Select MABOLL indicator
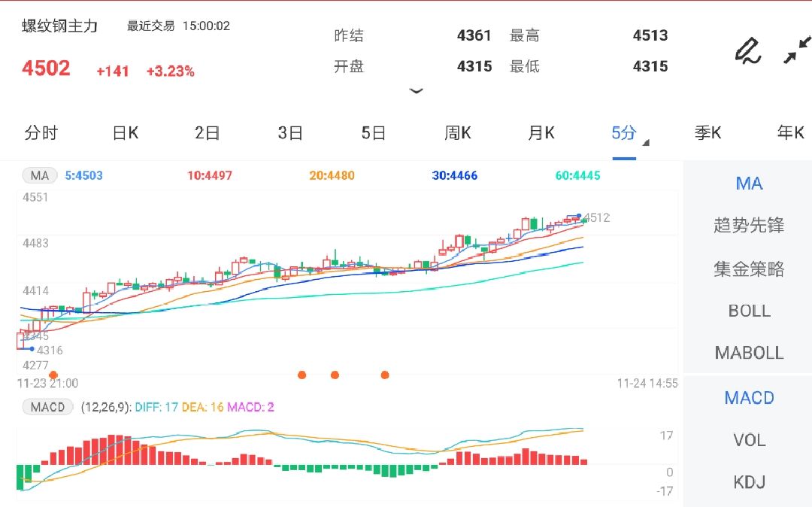The height and width of the screenshot is (507, 812). pos(750,354)
